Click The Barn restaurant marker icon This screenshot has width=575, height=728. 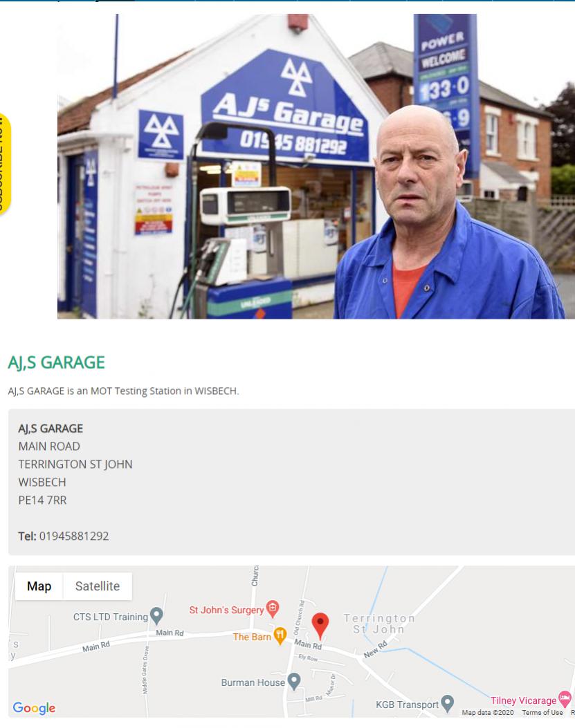point(280,635)
